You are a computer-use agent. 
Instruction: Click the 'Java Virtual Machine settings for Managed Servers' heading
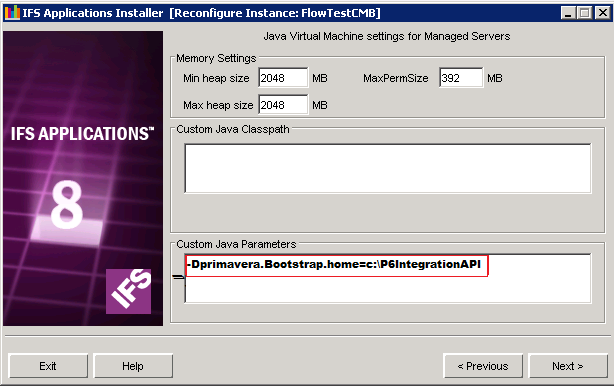(386, 36)
